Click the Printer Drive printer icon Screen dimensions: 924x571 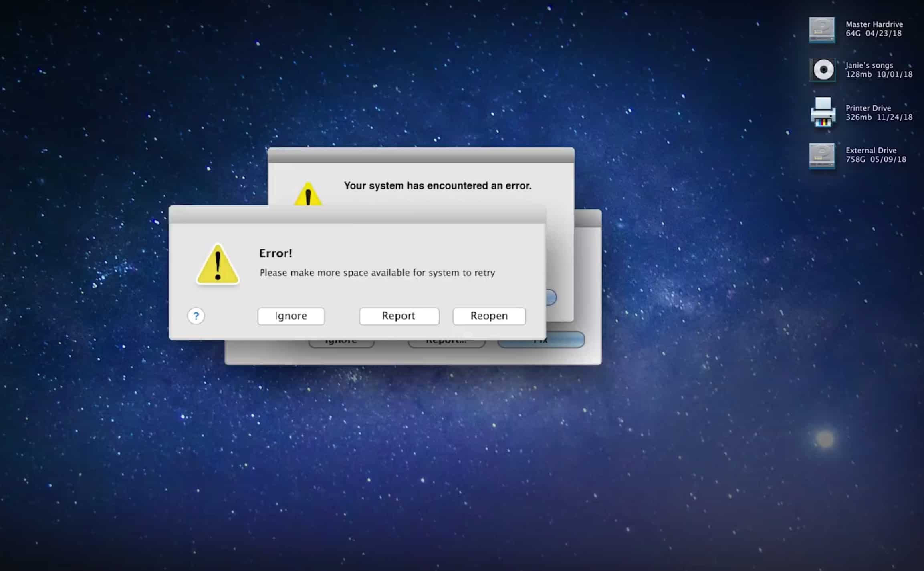[823, 113]
